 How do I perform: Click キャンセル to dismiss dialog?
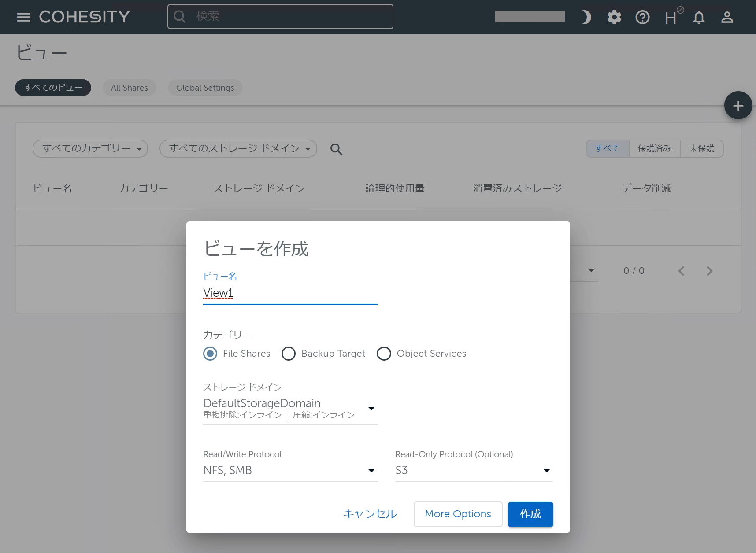(370, 514)
